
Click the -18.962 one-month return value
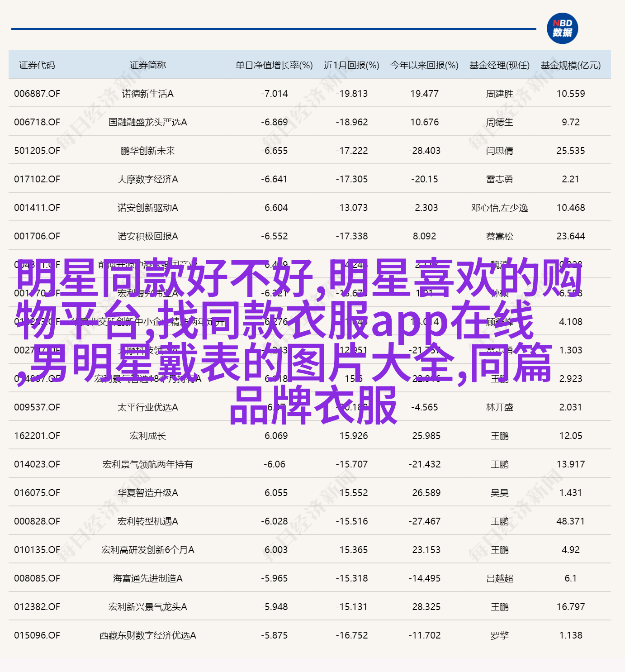[x=352, y=122]
